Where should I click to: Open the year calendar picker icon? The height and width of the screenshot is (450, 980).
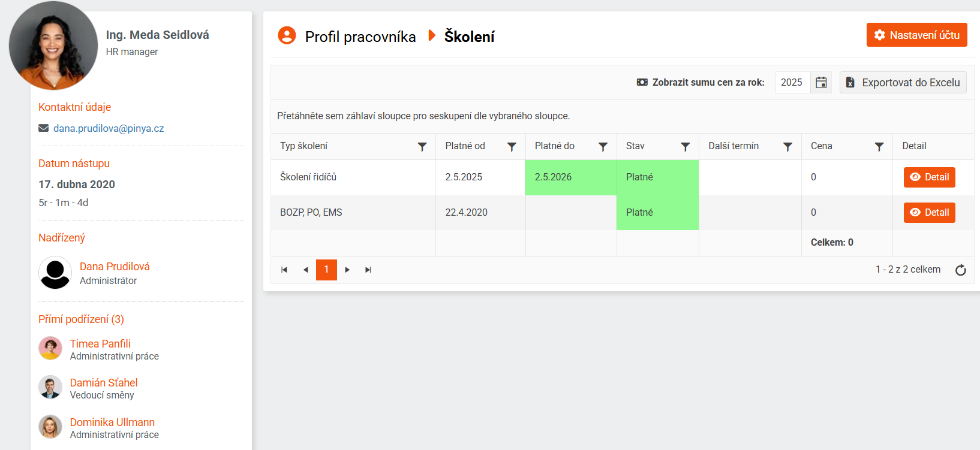point(821,83)
